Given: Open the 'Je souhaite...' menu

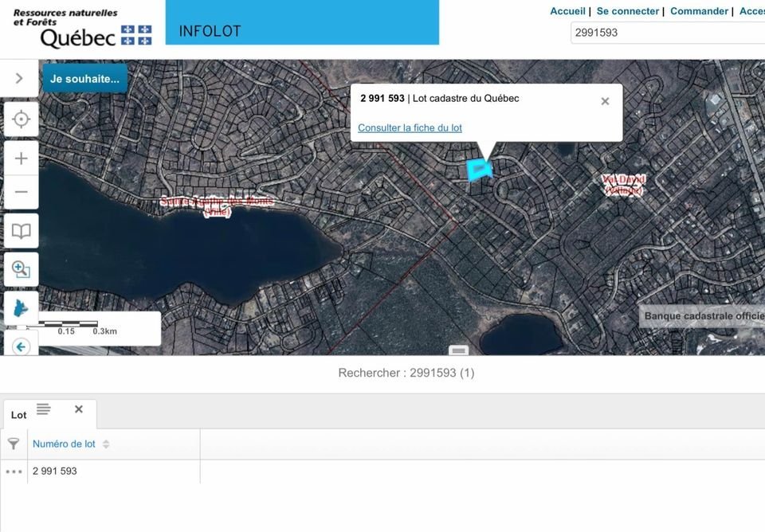Looking at the screenshot, I should (84, 79).
